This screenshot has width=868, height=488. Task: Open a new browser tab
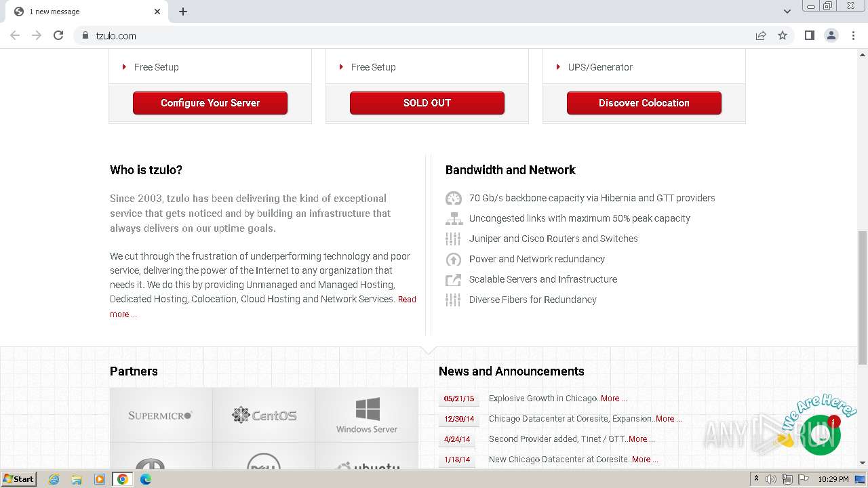click(183, 12)
